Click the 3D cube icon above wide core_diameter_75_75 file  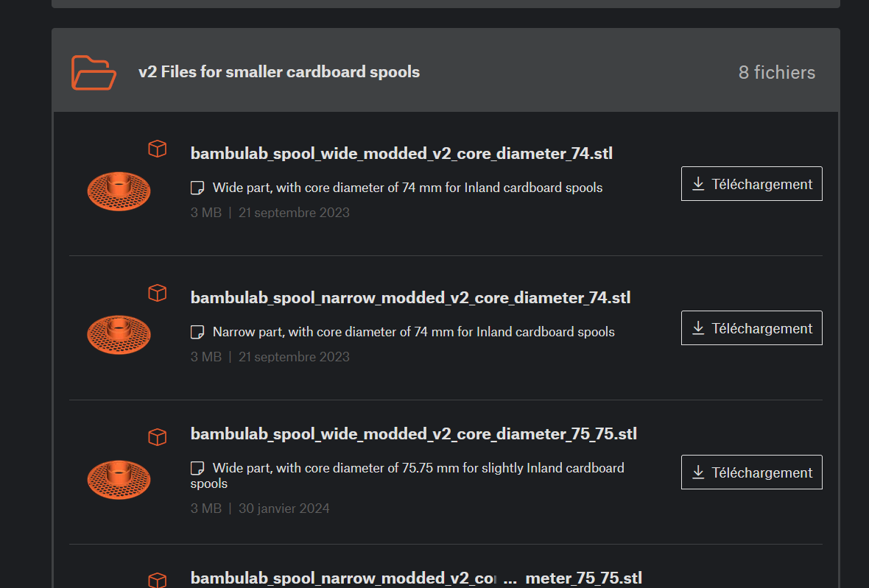tap(157, 437)
